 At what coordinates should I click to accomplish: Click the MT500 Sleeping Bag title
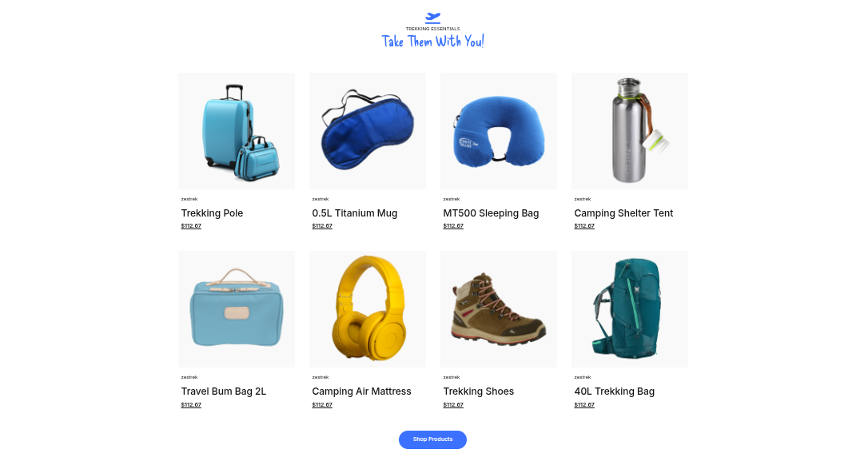pyautogui.click(x=491, y=213)
